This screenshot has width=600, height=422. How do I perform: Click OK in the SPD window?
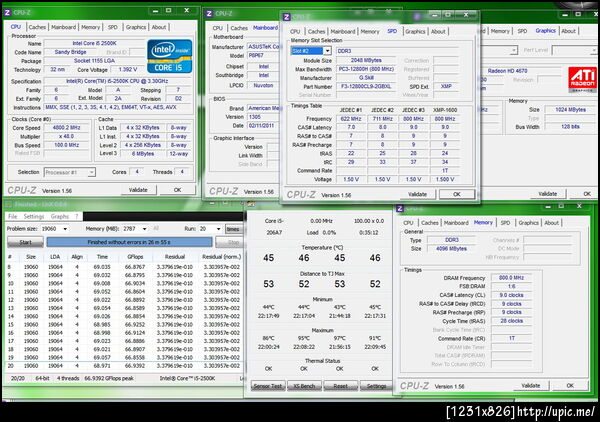point(457,194)
